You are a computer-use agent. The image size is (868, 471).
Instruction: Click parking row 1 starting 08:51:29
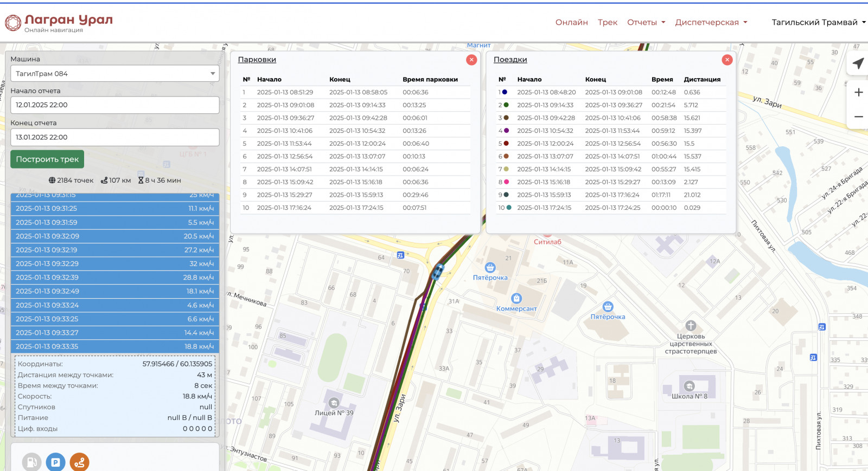[x=355, y=93]
